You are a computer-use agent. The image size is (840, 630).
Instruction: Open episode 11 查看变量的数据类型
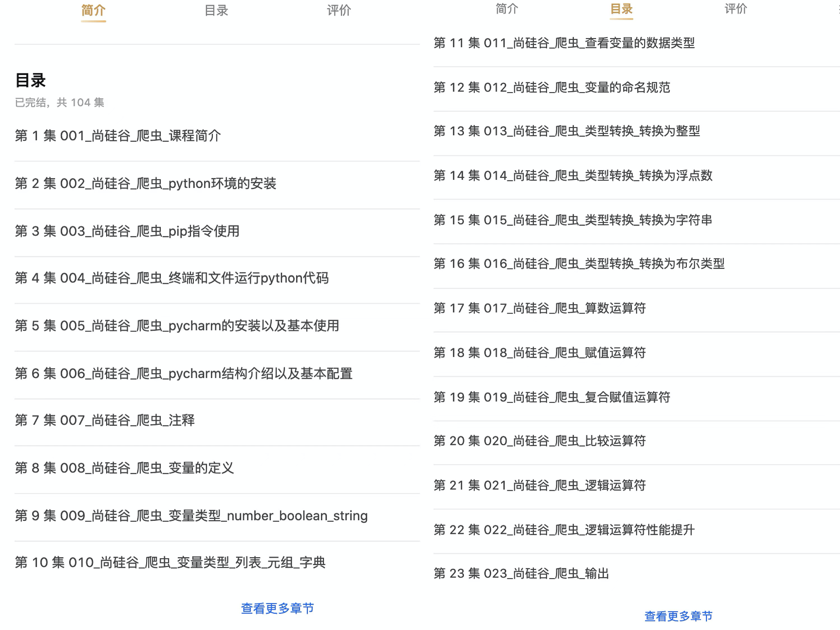(564, 43)
